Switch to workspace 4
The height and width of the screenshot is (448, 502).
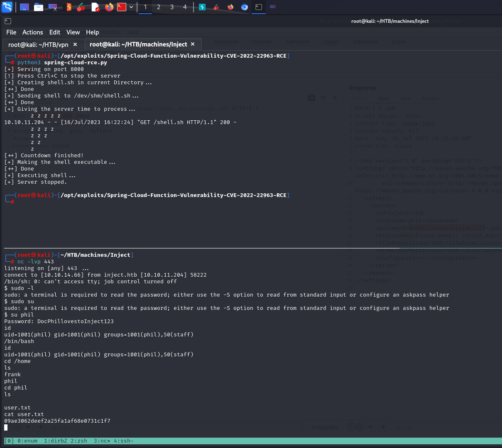tap(185, 7)
